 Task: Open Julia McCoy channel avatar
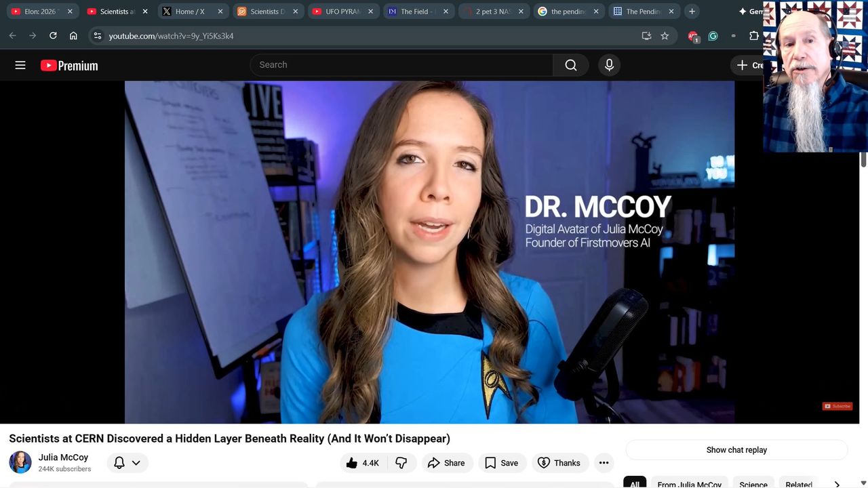point(20,462)
